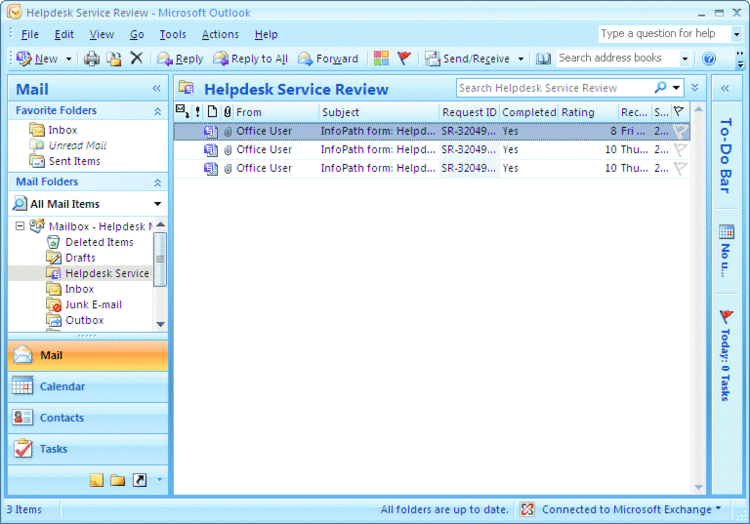Click the New mail item button
750x524 pixels.
click(x=37, y=59)
